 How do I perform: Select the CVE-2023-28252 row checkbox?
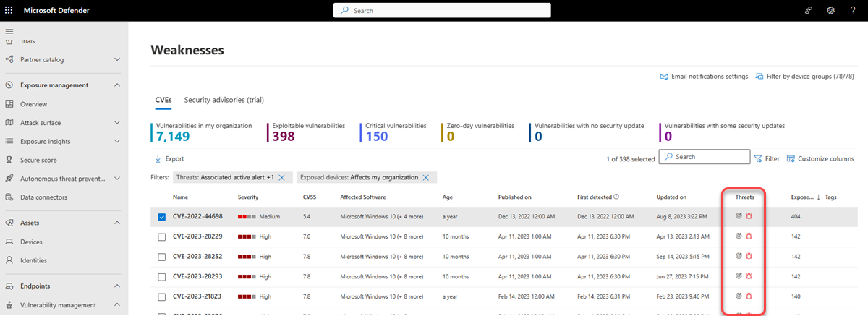pos(162,256)
